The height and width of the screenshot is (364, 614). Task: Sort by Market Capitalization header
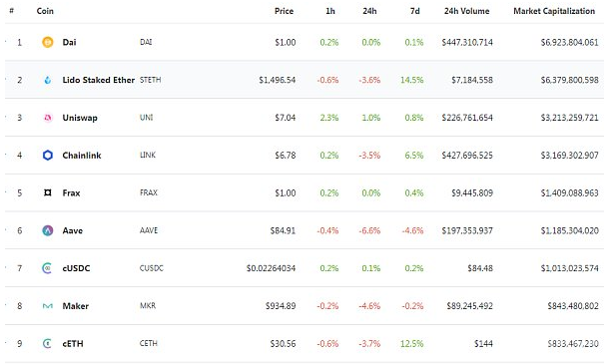tap(554, 11)
